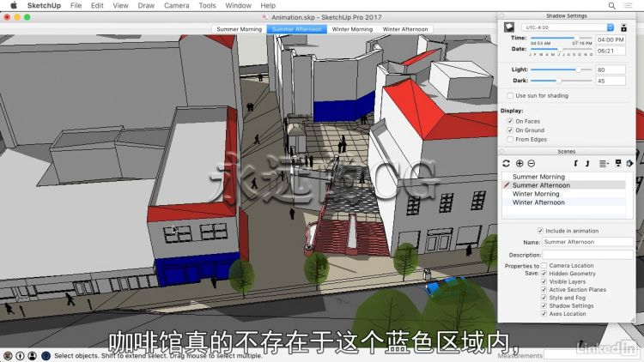
Task: Click the Add Scene plus icon
Action: pos(519,163)
